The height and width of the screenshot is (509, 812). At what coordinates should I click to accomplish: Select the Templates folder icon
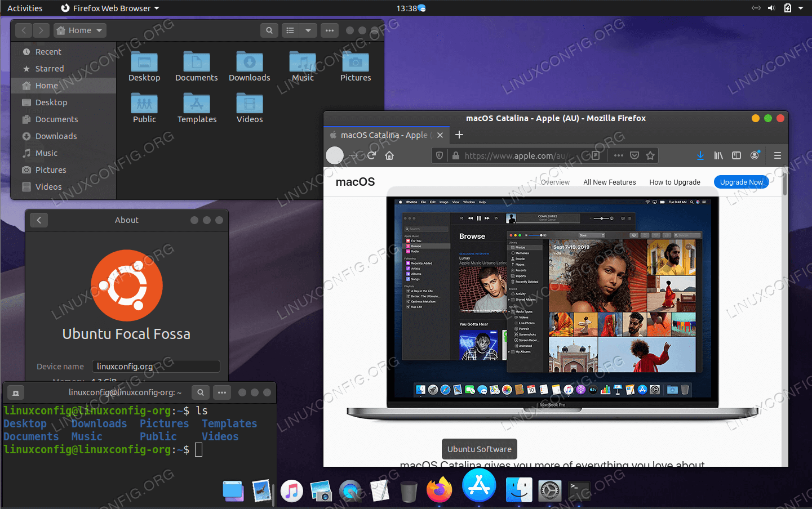pyautogui.click(x=197, y=104)
